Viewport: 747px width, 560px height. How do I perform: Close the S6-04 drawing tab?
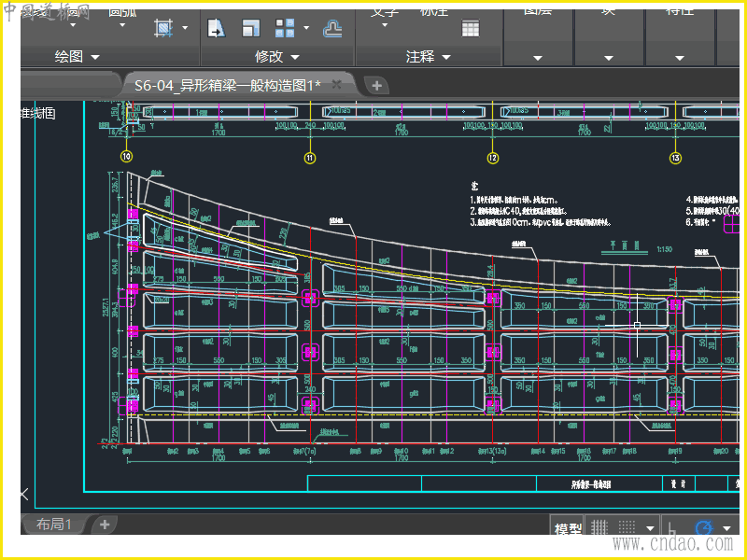coord(336,85)
